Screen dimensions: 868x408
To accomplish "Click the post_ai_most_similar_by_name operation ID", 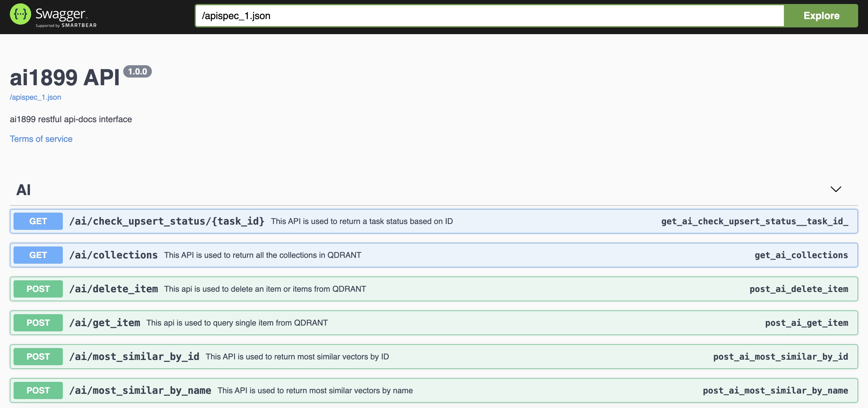I will (x=775, y=390).
